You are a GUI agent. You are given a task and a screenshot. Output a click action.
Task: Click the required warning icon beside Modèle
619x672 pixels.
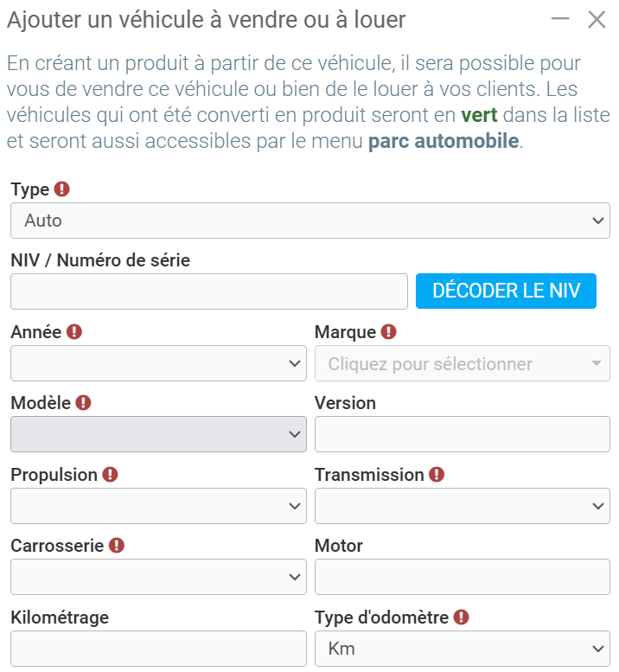83,402
